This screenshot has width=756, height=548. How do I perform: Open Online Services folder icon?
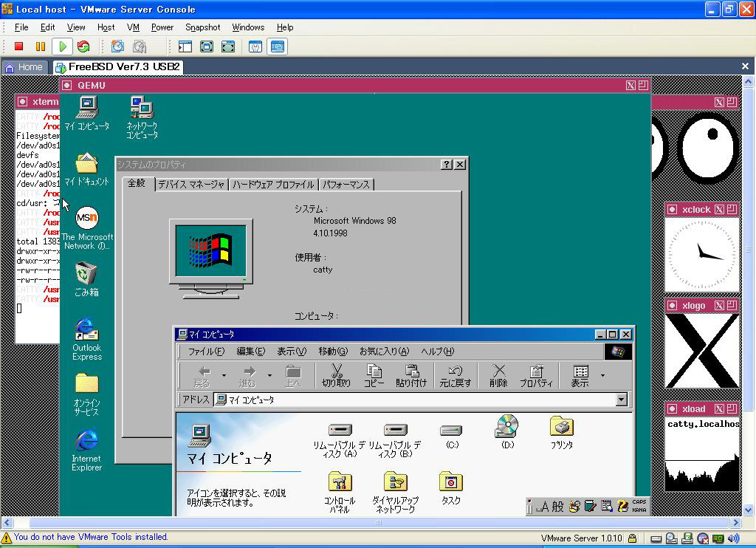coord(87,394)
